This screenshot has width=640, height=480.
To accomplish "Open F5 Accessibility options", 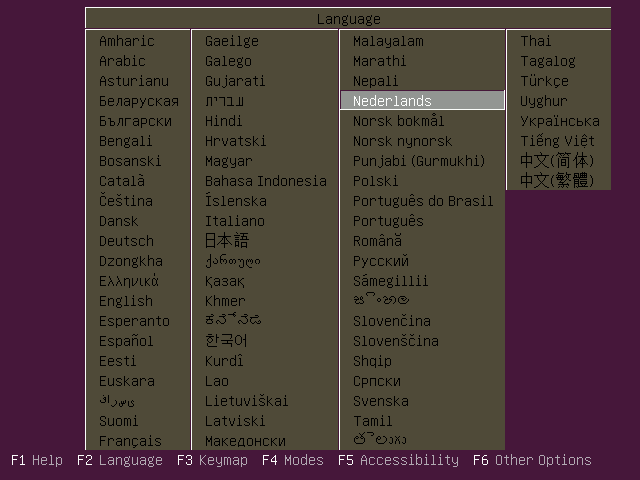I will coord(398,460).
